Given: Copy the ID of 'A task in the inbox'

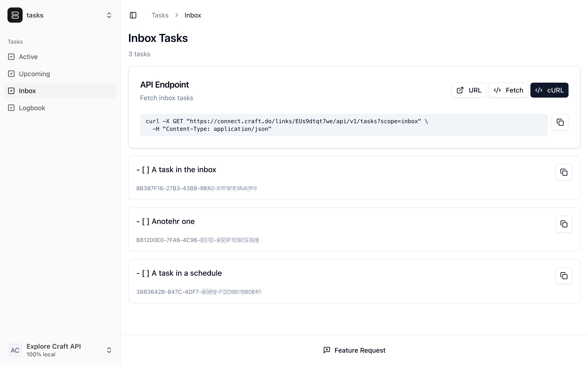Looking at the screenshot, I should tap(564, 172).
